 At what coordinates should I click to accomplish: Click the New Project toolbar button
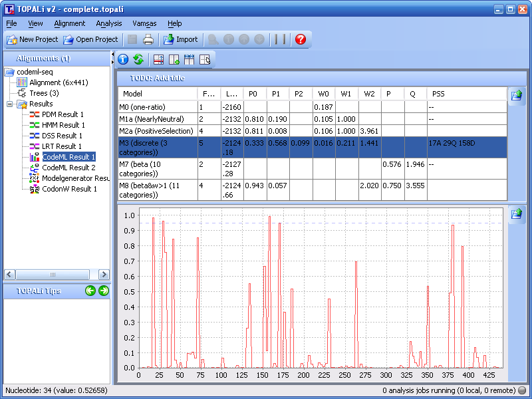pyautogui.click(x=32, y=39)
